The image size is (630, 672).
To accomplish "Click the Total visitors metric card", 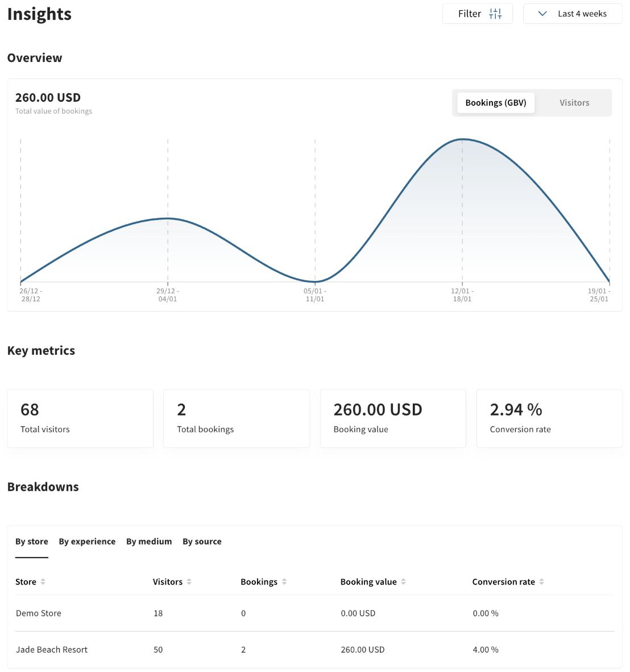I will click(x=80, y=418).
